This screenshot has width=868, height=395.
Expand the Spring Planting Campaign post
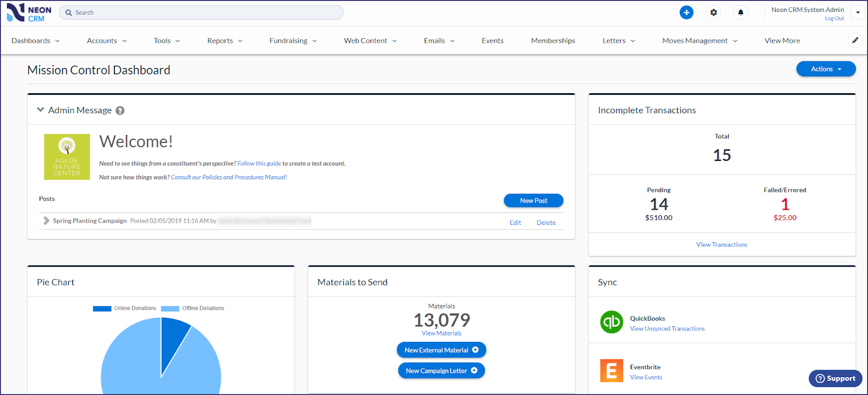coord(46,221)
